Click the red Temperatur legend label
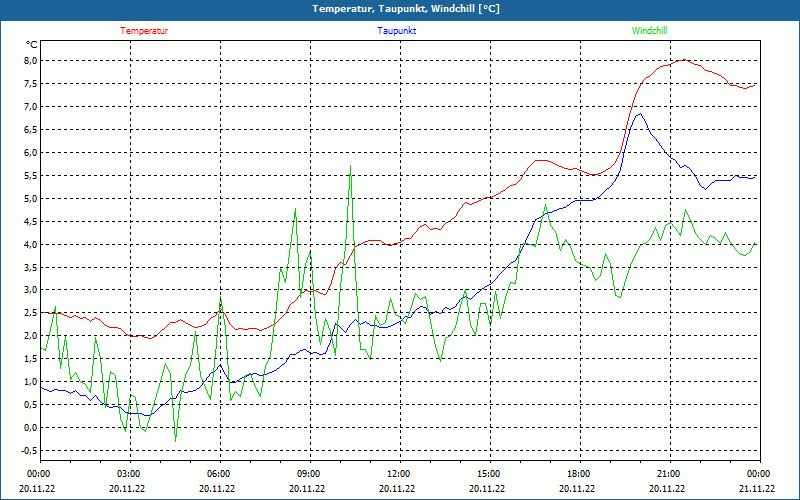This screenshot has height=500, width=800. click(144, 31)
